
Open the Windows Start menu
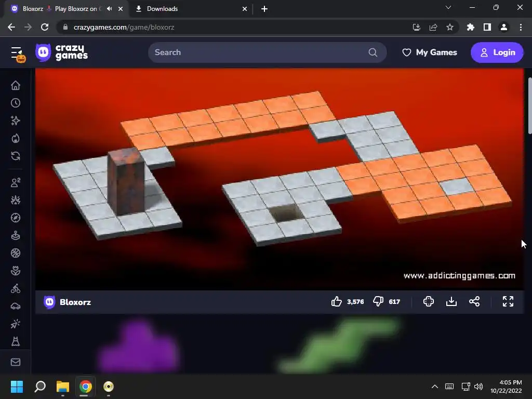click(x=17, y=387)
